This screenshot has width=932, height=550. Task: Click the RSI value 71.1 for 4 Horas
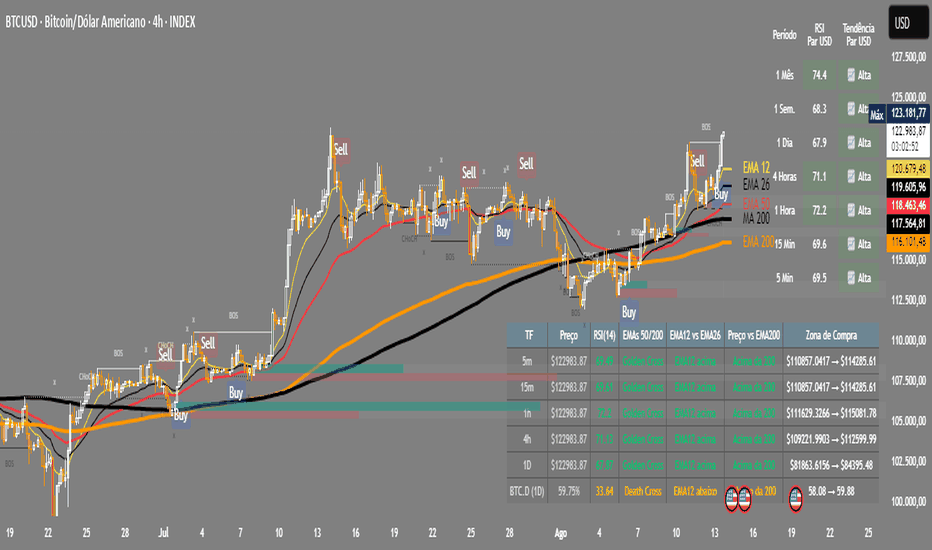pos(820,177)
